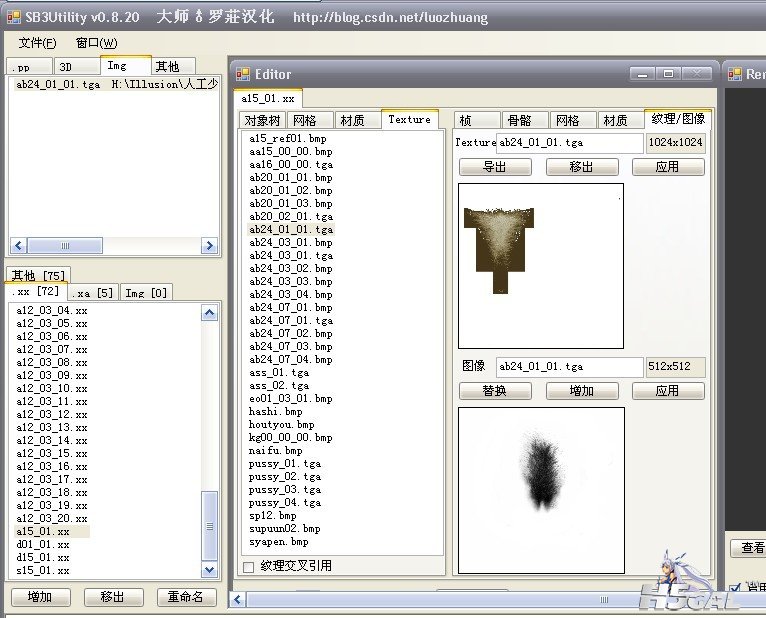The height and width of the screenshot is (618, 766).
Task: Select texture ab20_02_01.tga
Action: coord(291,216)
